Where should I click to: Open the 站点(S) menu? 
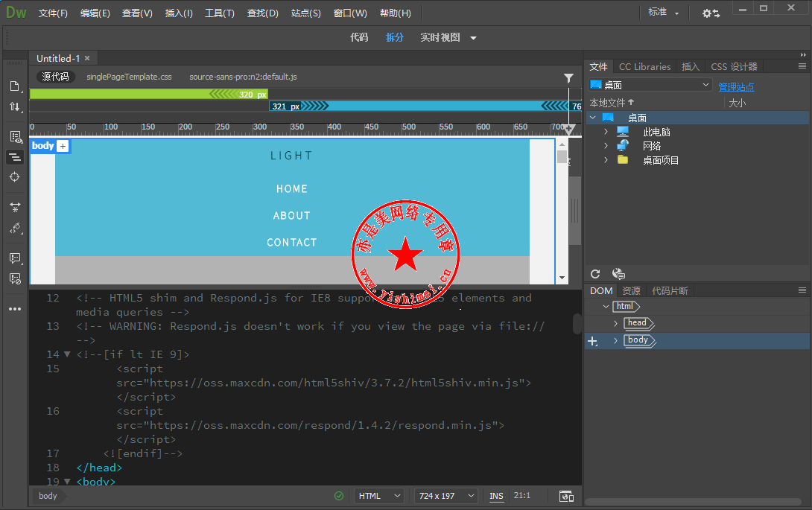point(306,13)
